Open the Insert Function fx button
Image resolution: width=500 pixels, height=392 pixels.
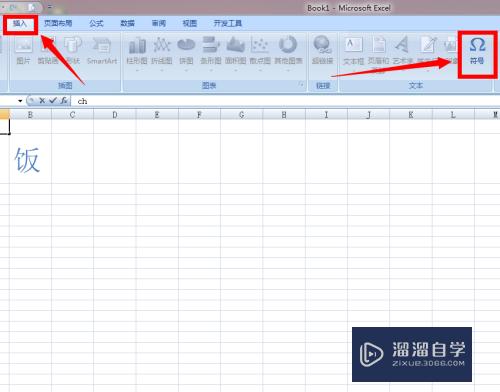pyautogui.click(x=64, y=100)
